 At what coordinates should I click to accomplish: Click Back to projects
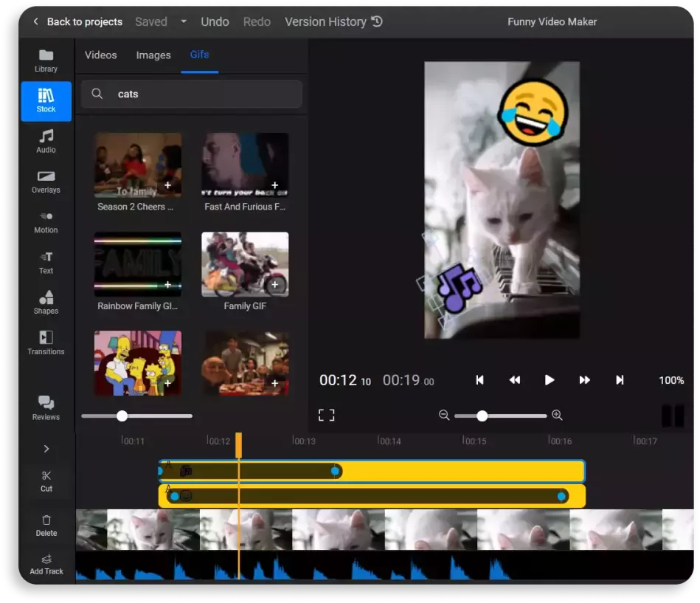(x=77, y=21)
